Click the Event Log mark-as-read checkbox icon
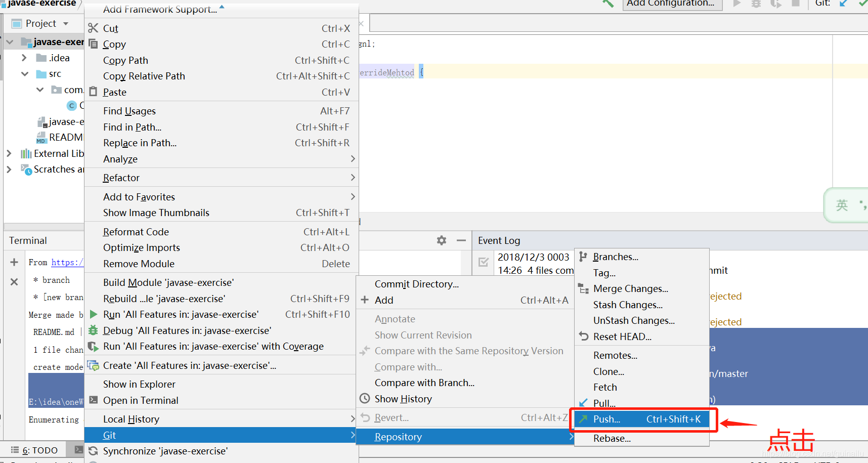 (484, 262)
